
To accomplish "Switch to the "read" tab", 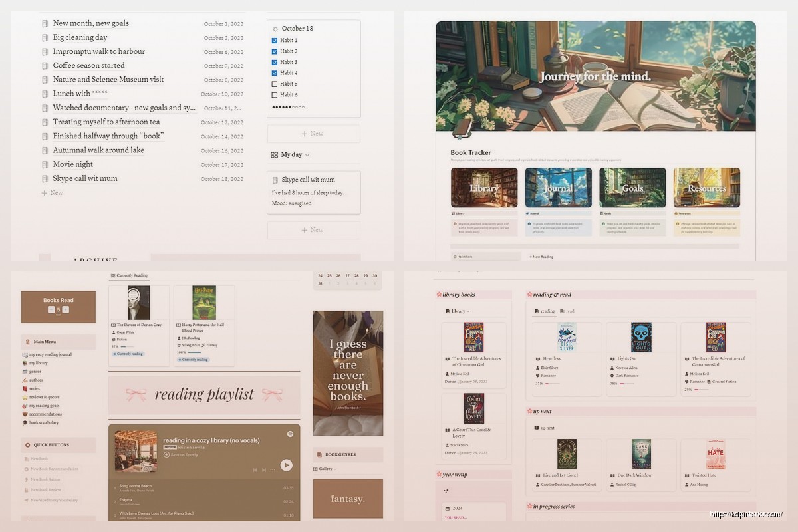I will pyautogui.click(x=567, y=311).
